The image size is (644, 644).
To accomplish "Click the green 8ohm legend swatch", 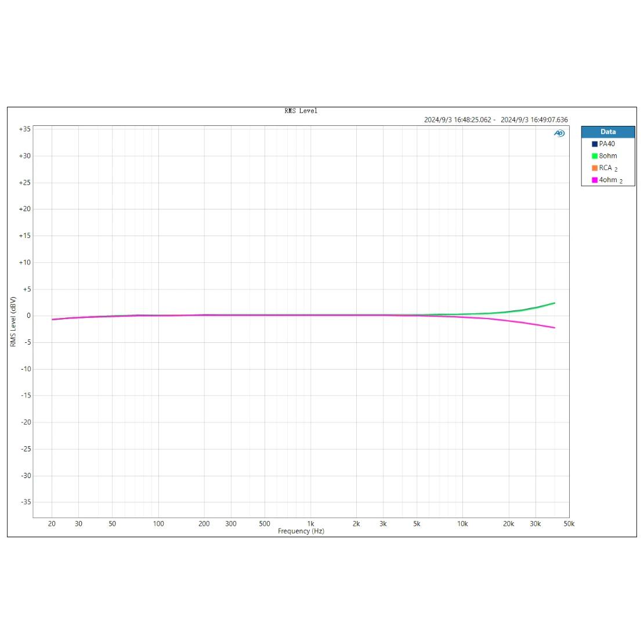I will point(595,156).
